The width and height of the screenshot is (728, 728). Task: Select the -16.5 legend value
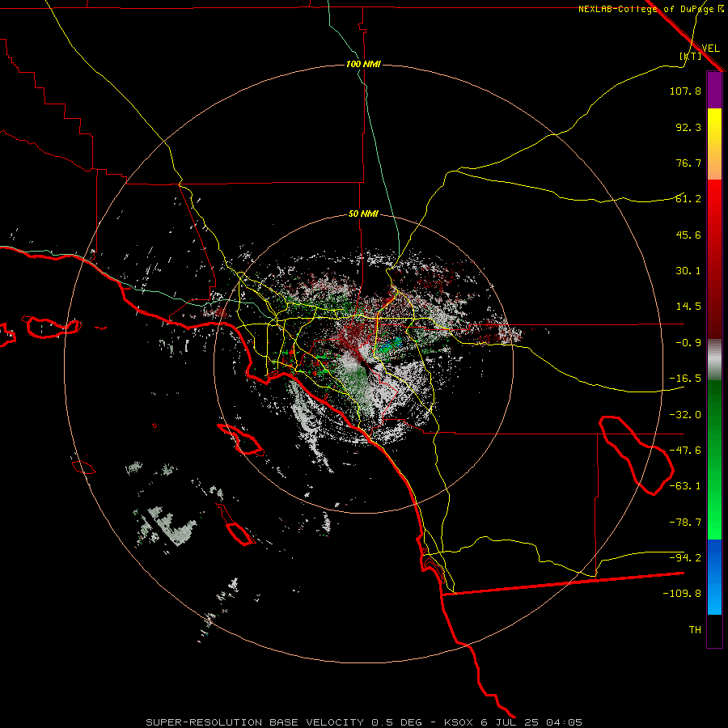pos(685,379)
